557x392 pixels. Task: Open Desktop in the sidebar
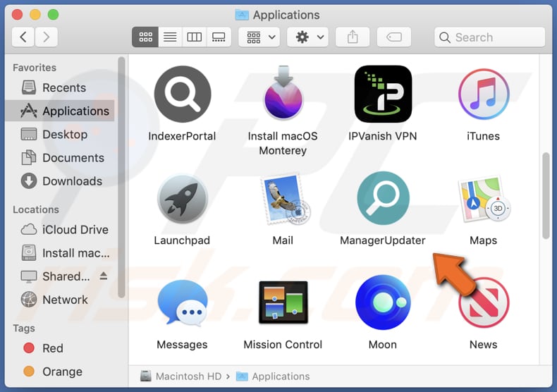60,135
